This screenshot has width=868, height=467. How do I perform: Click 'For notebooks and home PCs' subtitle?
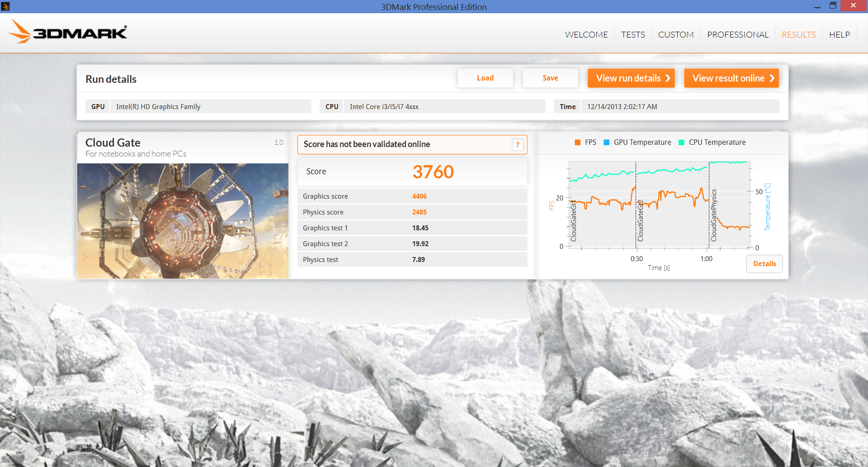click(x=136, y=154)
